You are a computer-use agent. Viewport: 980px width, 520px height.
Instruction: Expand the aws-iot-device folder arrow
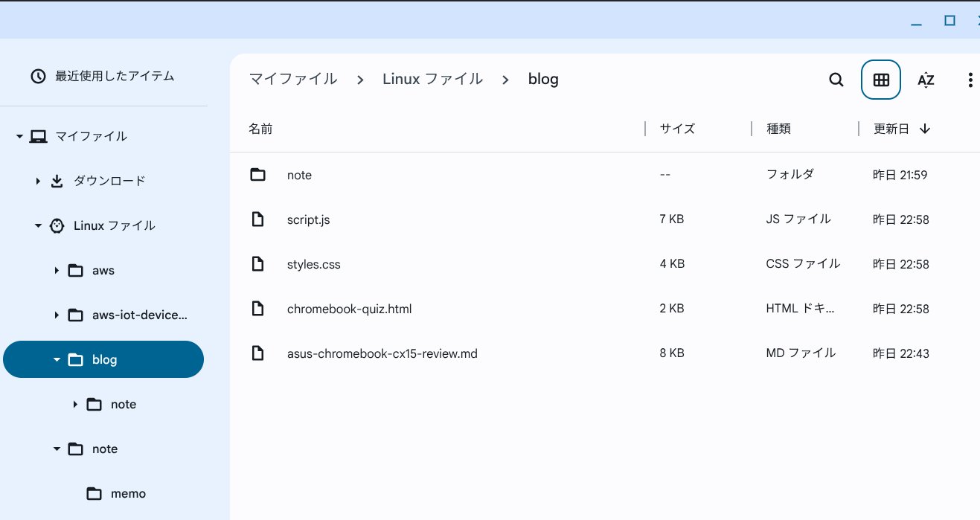(x=57, y=315)
